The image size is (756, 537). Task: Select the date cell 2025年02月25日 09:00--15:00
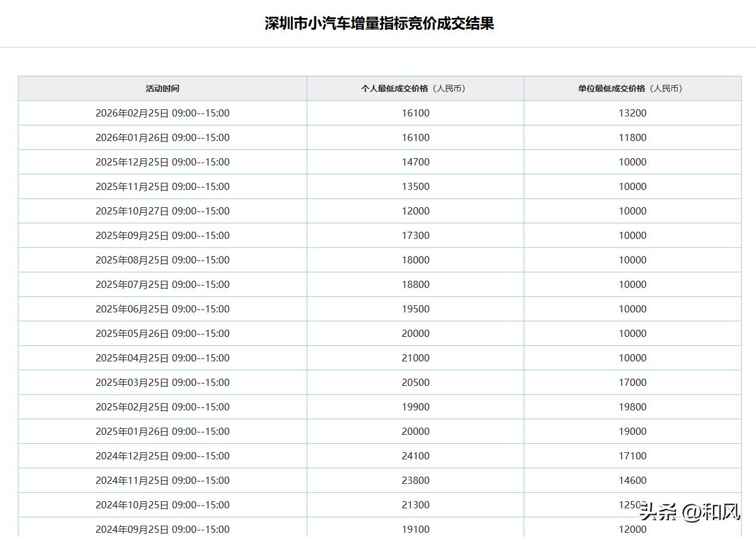click(163, 407)
